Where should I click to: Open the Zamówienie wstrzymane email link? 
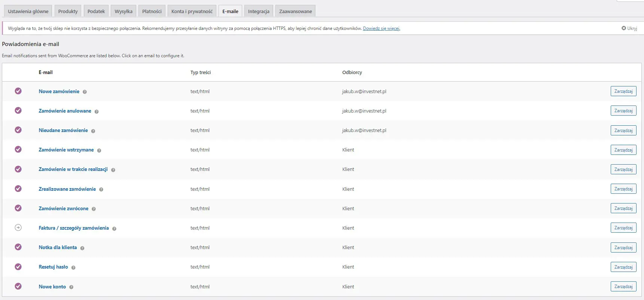[66, 150]
